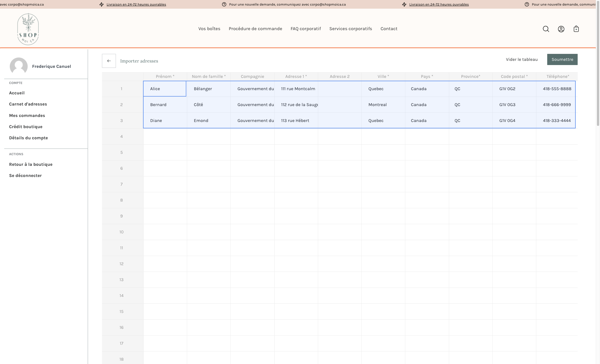Viewport: 600px width, 364px height.
Task: Select the 113 rue Hébert cell
Action: click(296, 121)
